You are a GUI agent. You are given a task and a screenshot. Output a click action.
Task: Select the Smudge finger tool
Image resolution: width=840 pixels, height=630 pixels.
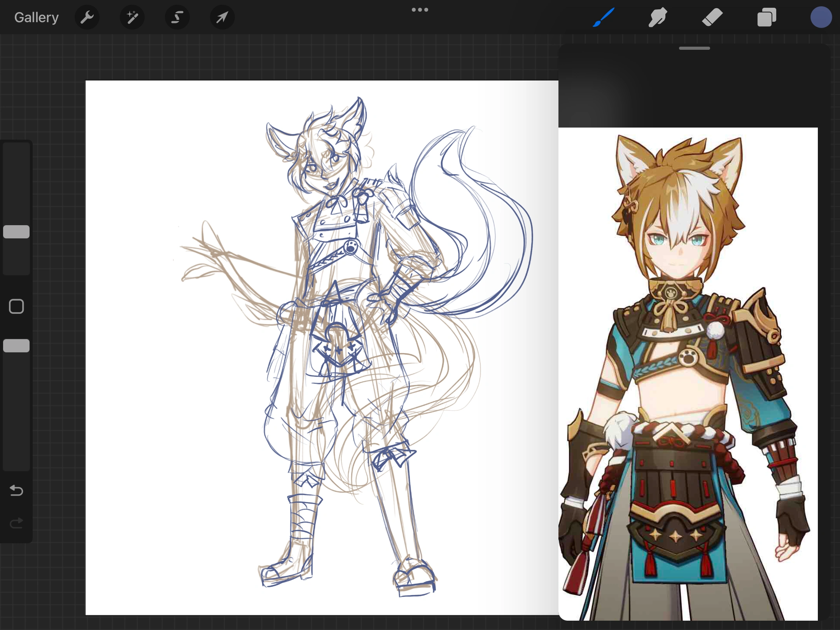(658, 17)
